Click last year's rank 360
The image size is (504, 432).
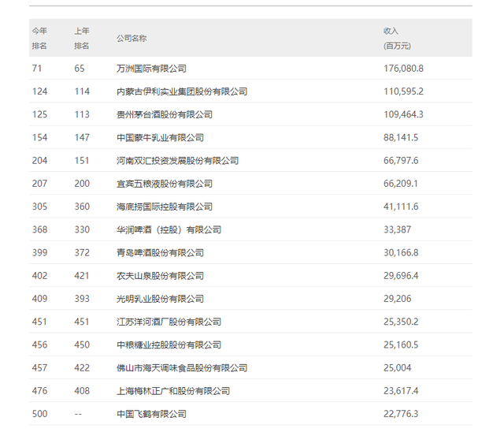point(82,207)
